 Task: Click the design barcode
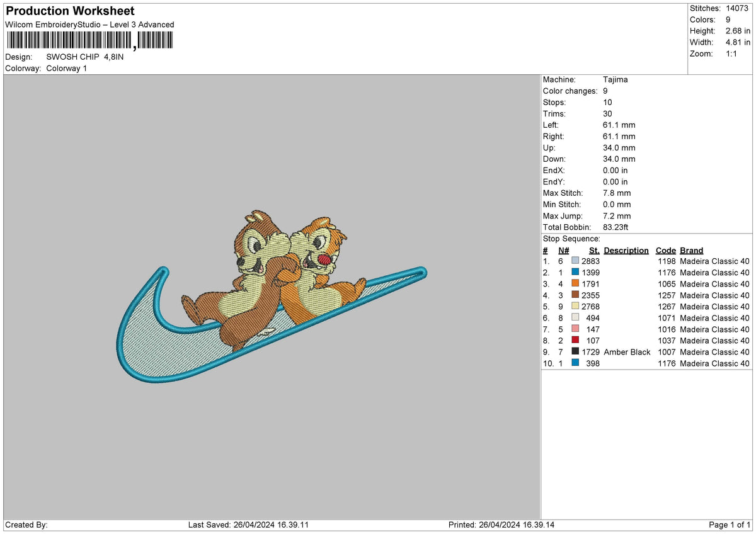(x=88, y=40)
